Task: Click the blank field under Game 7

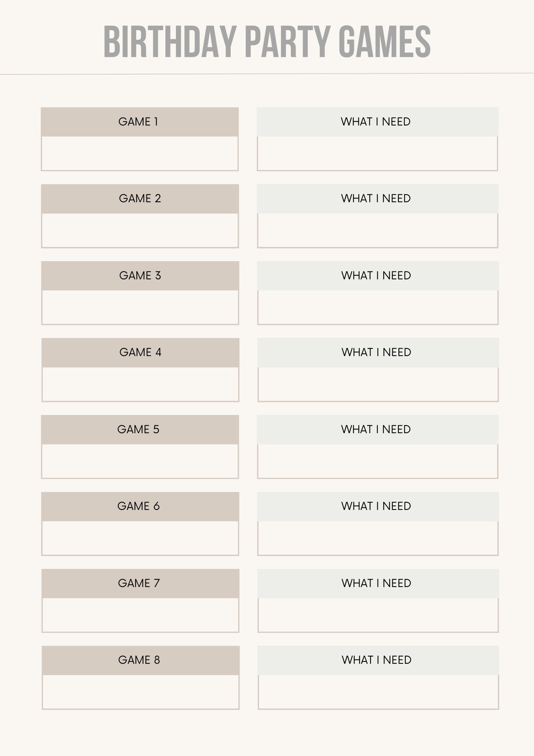Action: pos(140,615)
